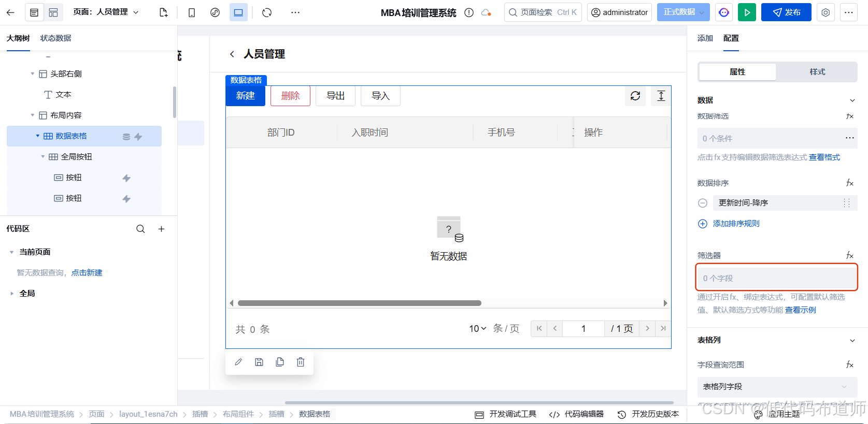Image resolution: width=868 pixels, height=424 pixels.
Task: Toggle table row height icon
Action: pos(661,96)
